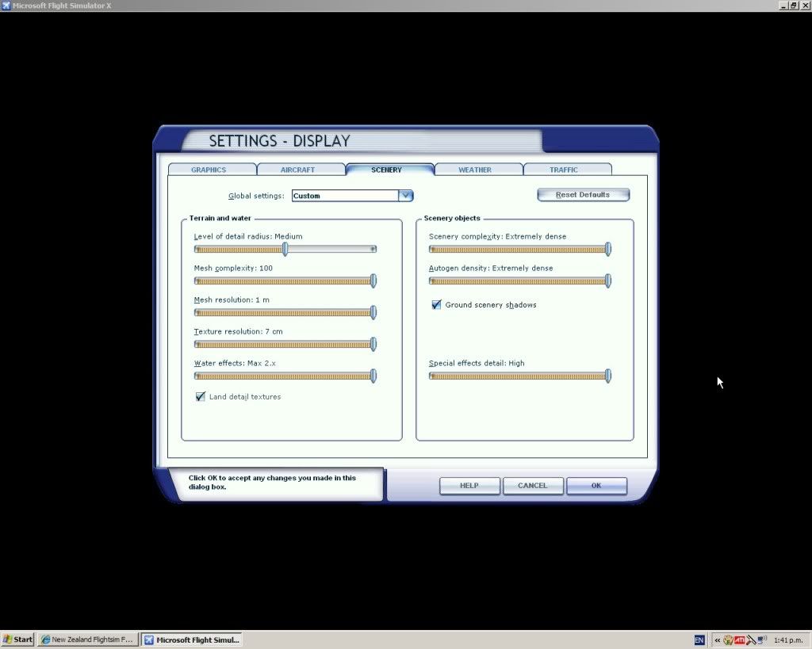Screen dimensions: 812x649
Task: Go to the Traffic tab
Action: pyautogui.click(x=564, y=170)
